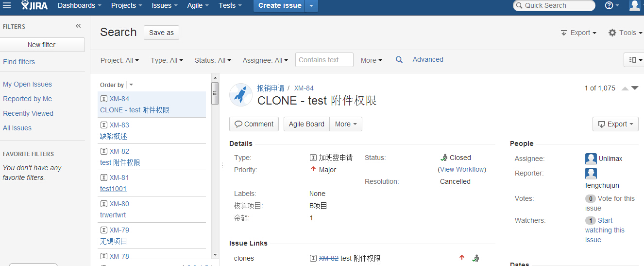This screenshot has width=644, height=266.
Task: Open the View Workflow link
Action: pos(463,169)
